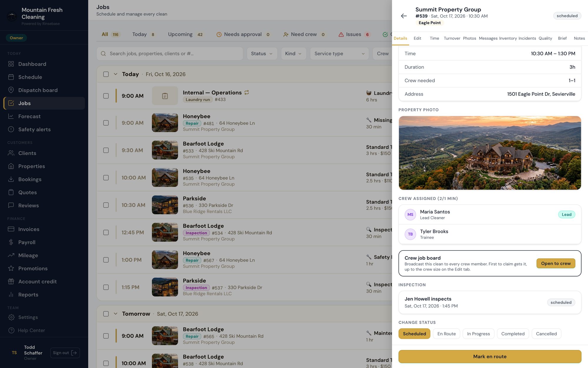Open Payroll page
This screenshot has height=368, width=588.
(44, 242)
